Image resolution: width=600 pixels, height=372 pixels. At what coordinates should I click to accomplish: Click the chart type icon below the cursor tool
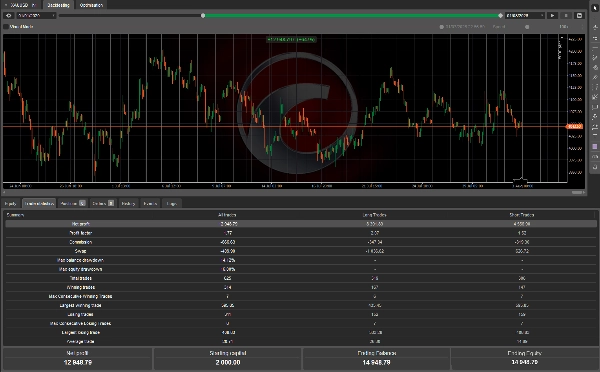coord(595,27)
